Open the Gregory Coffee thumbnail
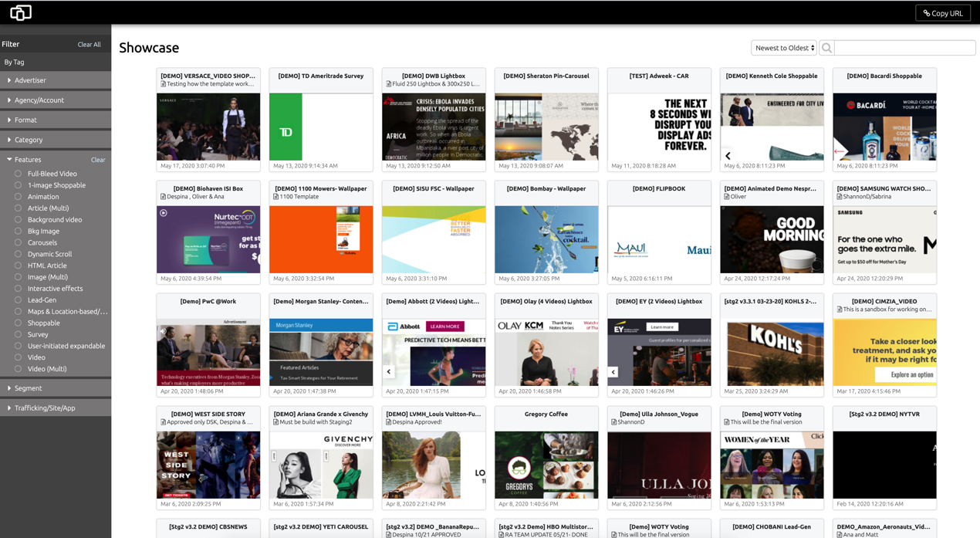Screen dimensions: 980x538 point(546,465)
